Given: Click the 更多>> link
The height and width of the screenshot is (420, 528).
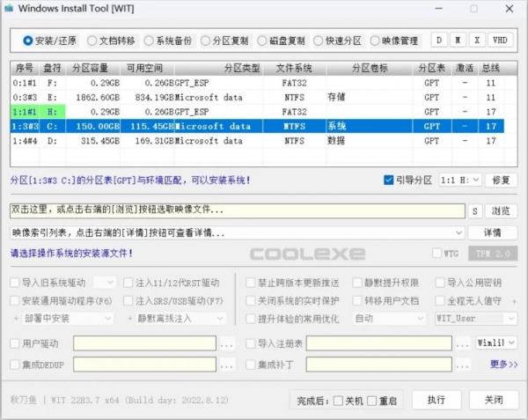Looking at the screenshot, I should click(x=503, y=365).
